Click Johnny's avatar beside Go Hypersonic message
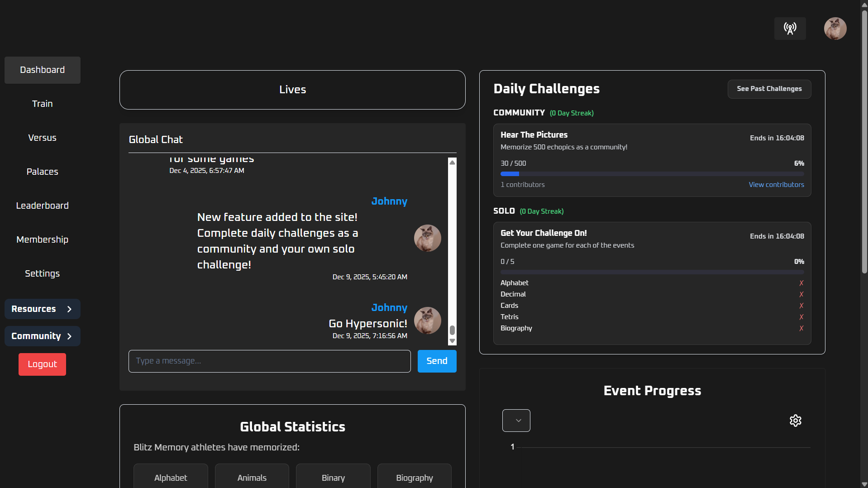 click(427, 321)
